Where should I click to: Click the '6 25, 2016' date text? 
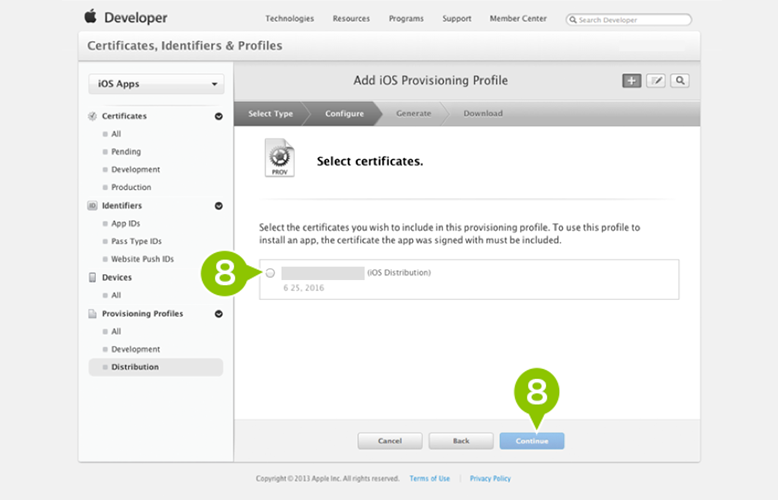[x=304, y=288]
